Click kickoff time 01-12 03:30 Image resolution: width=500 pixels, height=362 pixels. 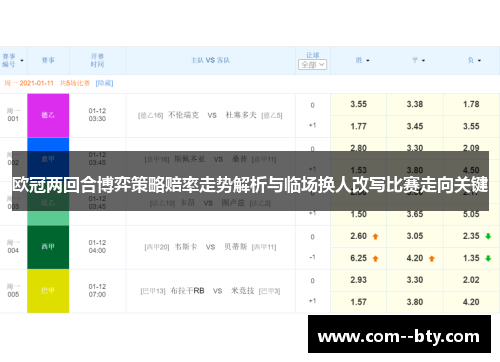coord(97,115)
